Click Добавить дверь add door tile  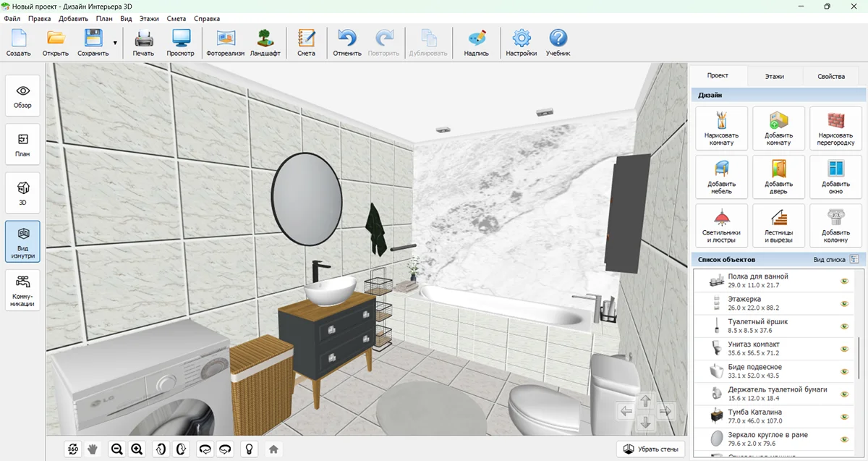778,177
